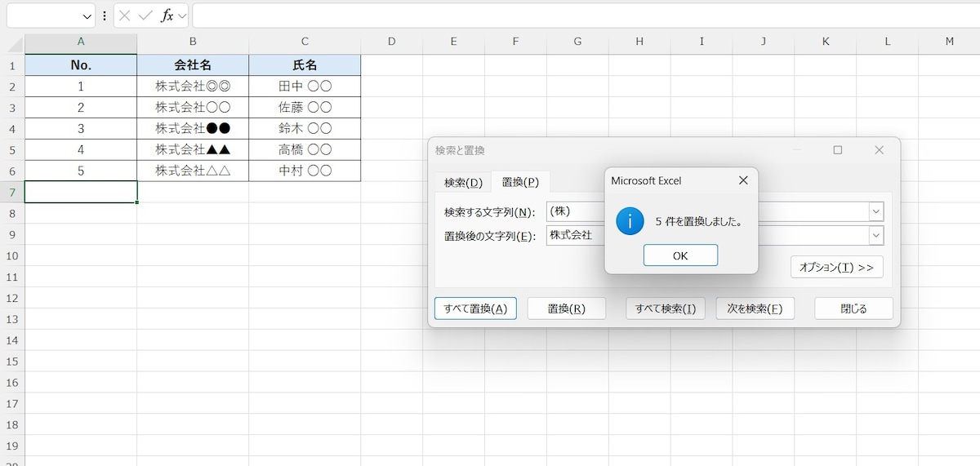Click cell containing 株式会社〇〇
This screenshot has height=466, width=980.
tap(193, 108)
